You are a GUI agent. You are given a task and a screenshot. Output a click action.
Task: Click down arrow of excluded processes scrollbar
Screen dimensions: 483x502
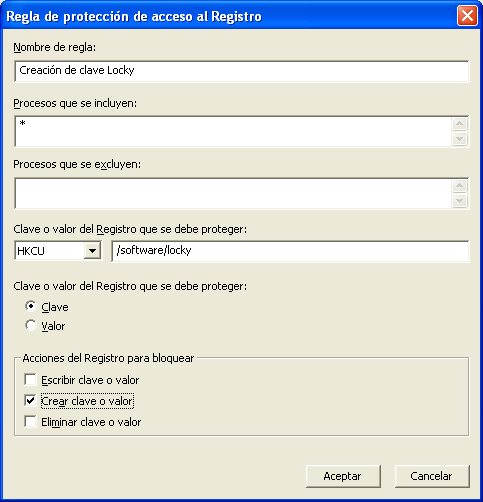point(460,201)
